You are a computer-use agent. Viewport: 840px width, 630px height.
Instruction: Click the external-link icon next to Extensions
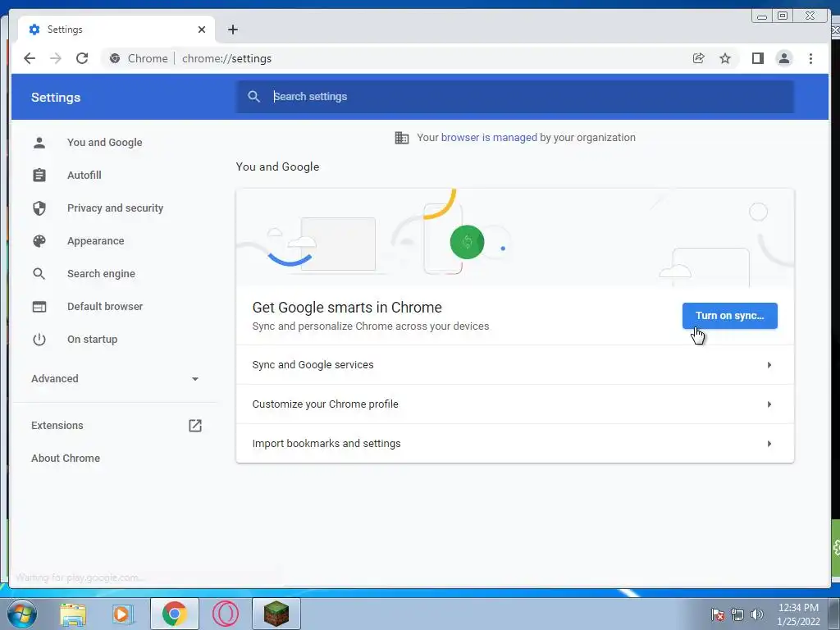[195, 426]
